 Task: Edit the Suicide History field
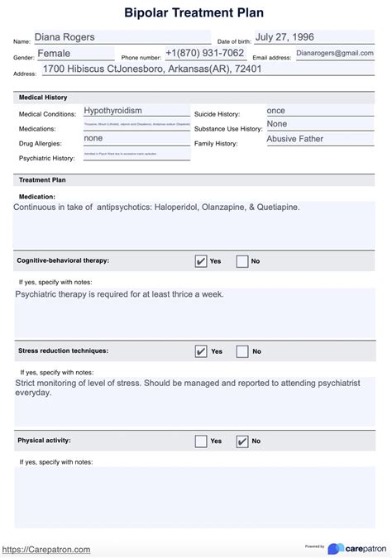[320, 111]
